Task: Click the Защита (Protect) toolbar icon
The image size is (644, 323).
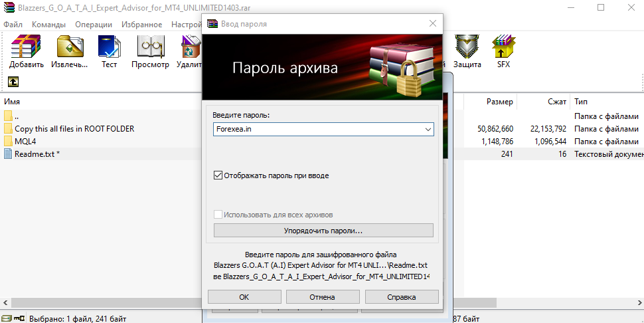Action: pyautogui.click(x=467, y=52)
